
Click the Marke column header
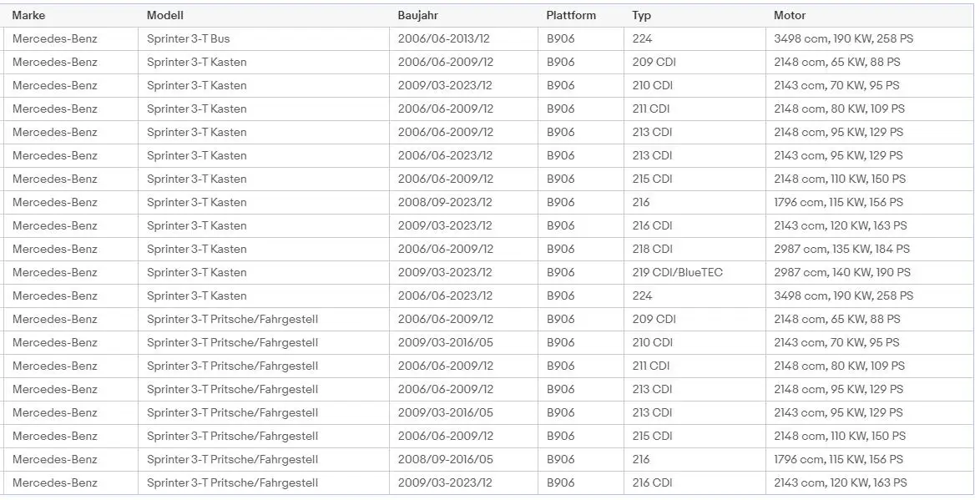click(x=28, y=15)
